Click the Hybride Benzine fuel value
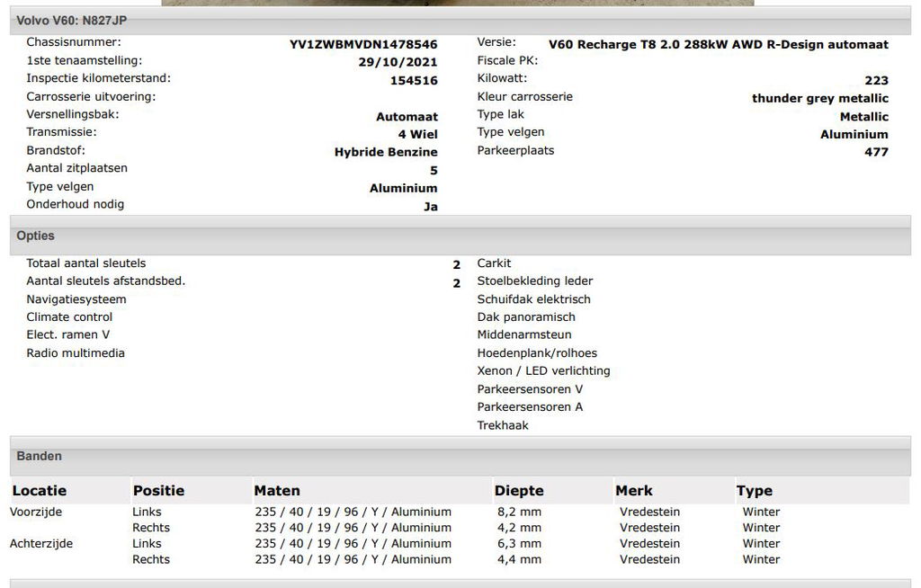The image size is (921, 588). (x=386, y=152)
